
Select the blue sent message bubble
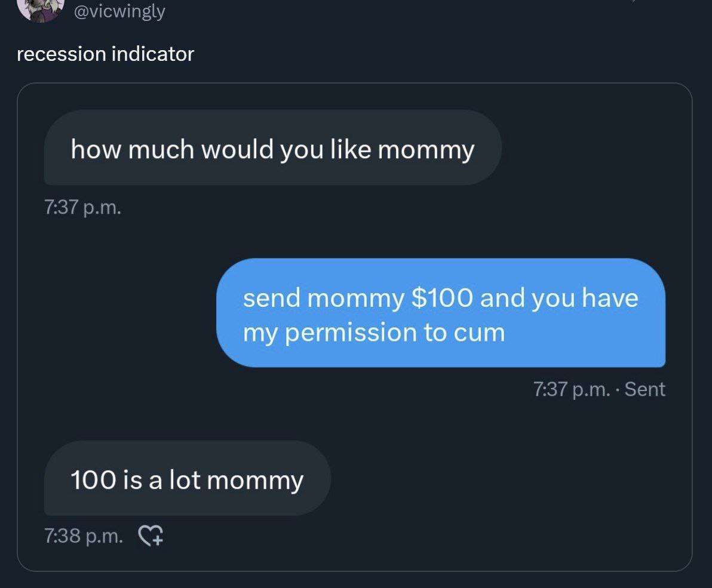click(x=440, y=313)
